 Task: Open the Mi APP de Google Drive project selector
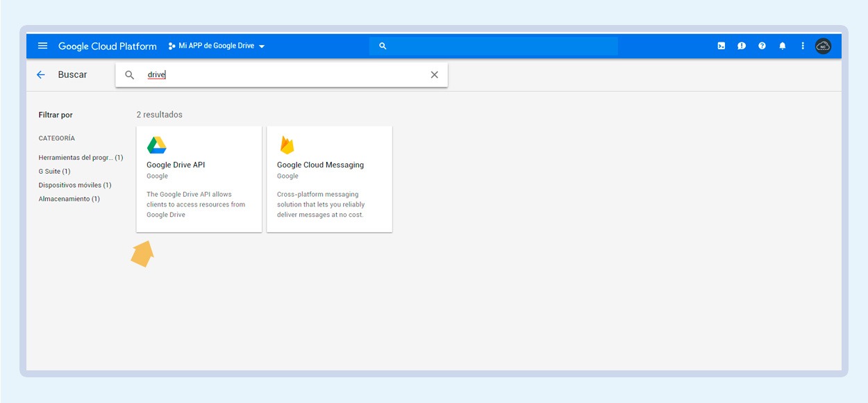click(217, 46)
